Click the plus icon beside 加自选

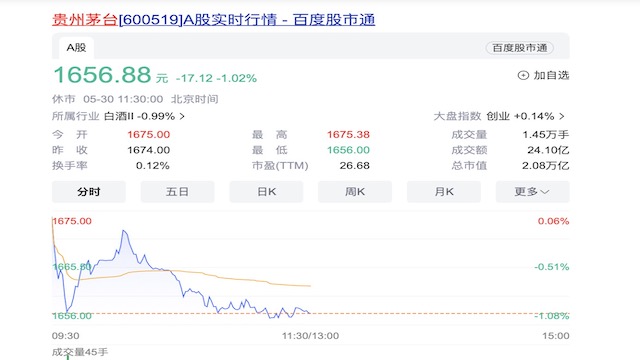[x=523, y=76]
